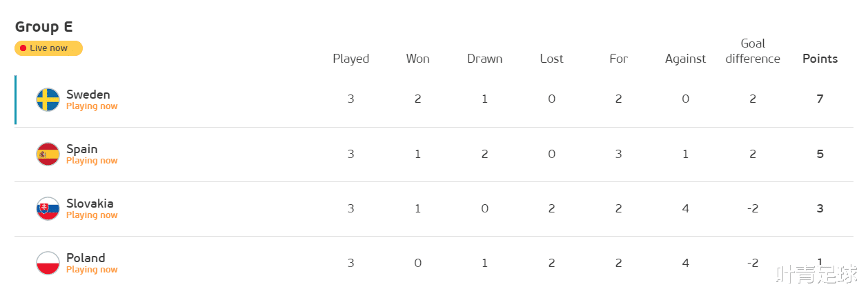Click the Sweden flag icon
Screen dimensions: 868x298
point(48,99)
